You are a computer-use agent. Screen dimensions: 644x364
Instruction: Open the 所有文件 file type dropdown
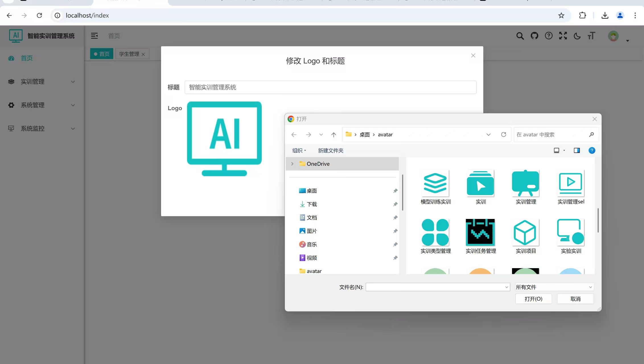[x=554, y=287]
